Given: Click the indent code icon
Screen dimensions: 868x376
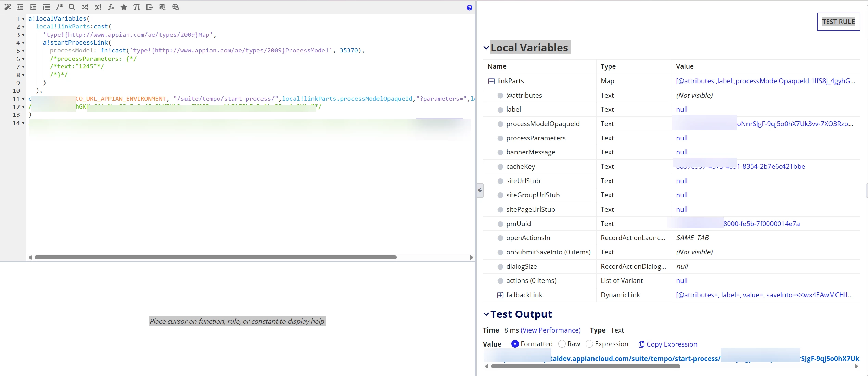Looking at the screenshot, I should 33,7.
